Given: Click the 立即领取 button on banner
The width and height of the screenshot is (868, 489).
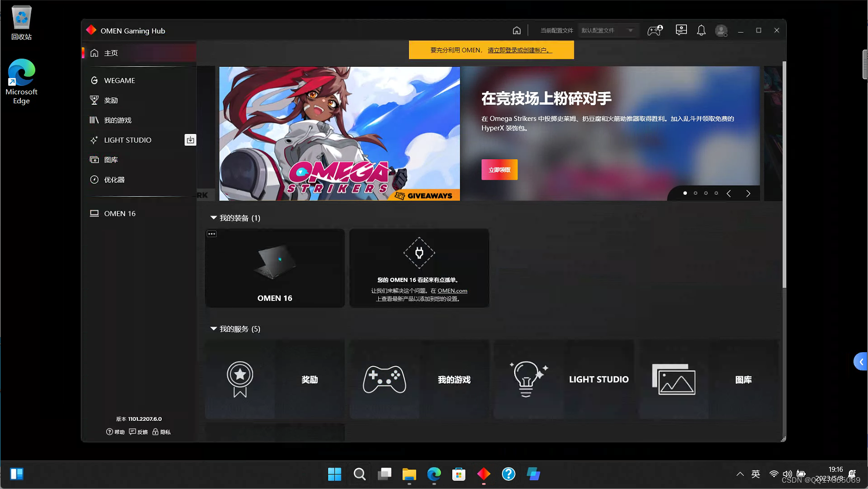Looking at the screenshot, I should [499, 169].
